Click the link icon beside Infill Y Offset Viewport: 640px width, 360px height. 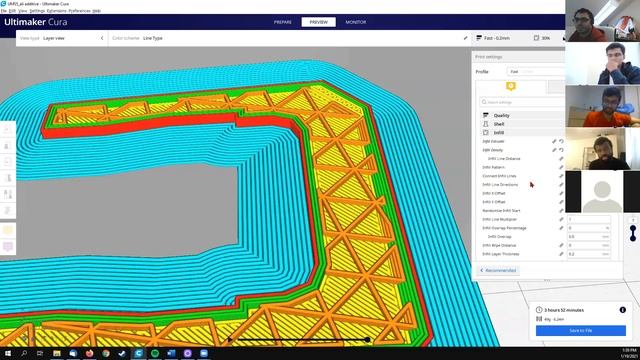click(x=561, y=202)
